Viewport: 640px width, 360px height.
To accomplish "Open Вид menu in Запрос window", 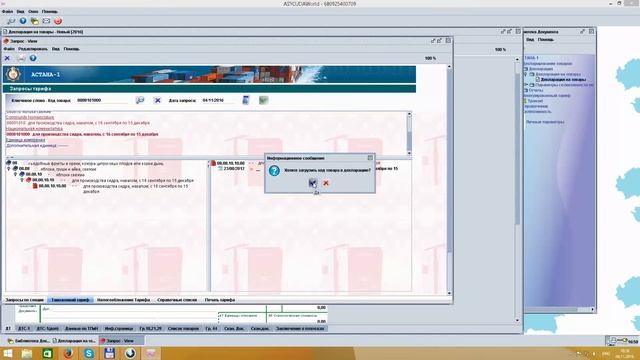I will (56, 49).
